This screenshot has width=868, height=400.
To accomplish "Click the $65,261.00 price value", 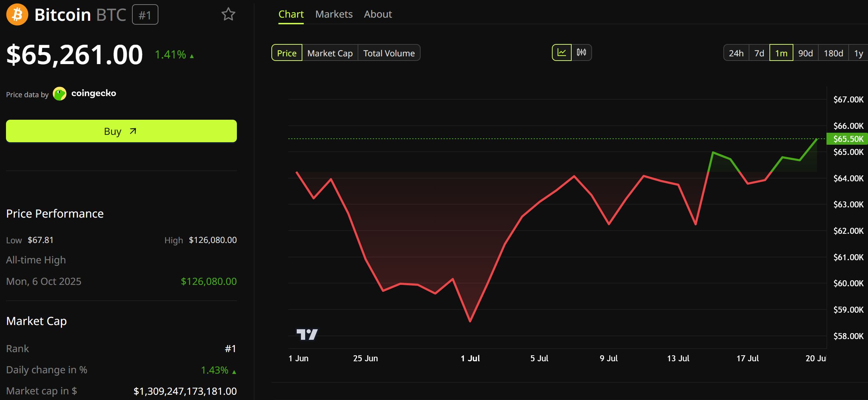I will click(x=75, y=55).
